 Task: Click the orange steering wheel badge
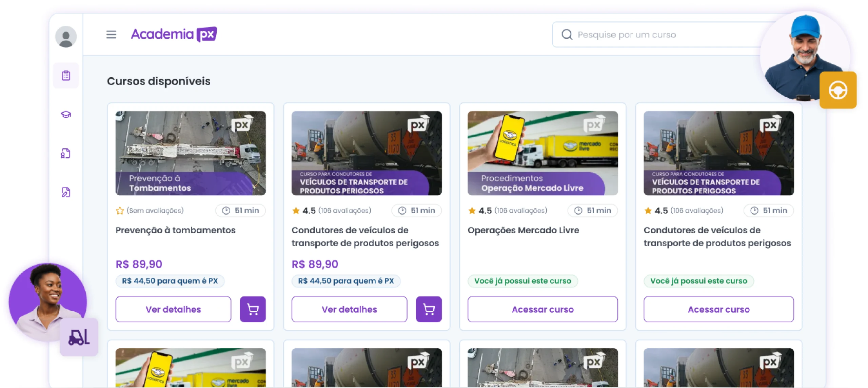coord(838,90)
